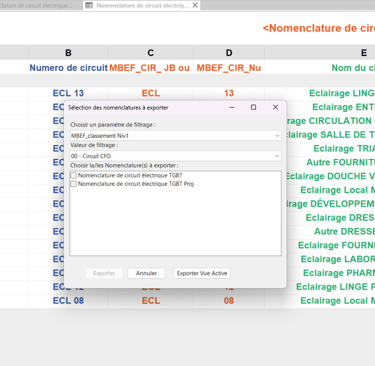This screenshot has width=375, height=366.
Task: Click the DÉVELOPPEM cell
Action: point(331,204)
